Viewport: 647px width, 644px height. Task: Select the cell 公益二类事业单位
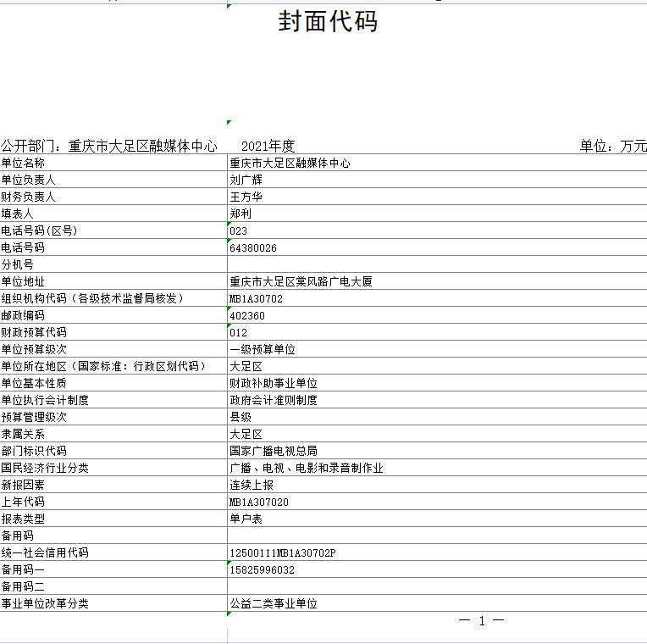tap(437, 602)
